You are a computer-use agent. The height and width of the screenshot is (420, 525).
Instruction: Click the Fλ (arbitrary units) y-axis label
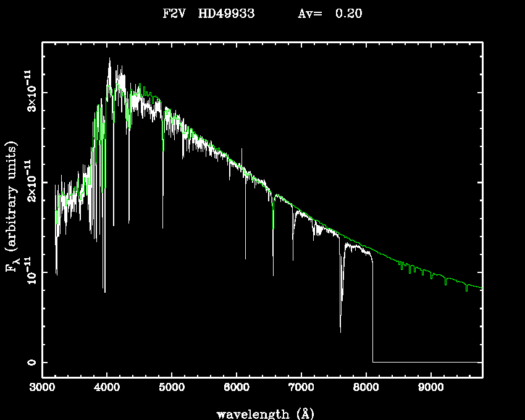click(12, 207)
